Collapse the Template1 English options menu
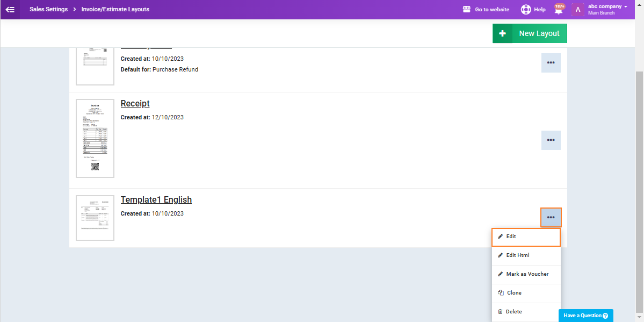 coord(551,218)
